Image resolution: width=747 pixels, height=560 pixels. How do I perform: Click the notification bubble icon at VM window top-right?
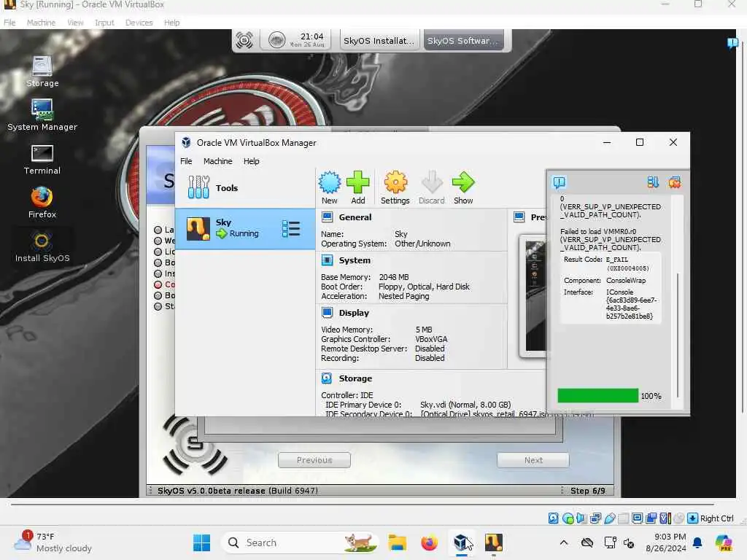(732, 43)
